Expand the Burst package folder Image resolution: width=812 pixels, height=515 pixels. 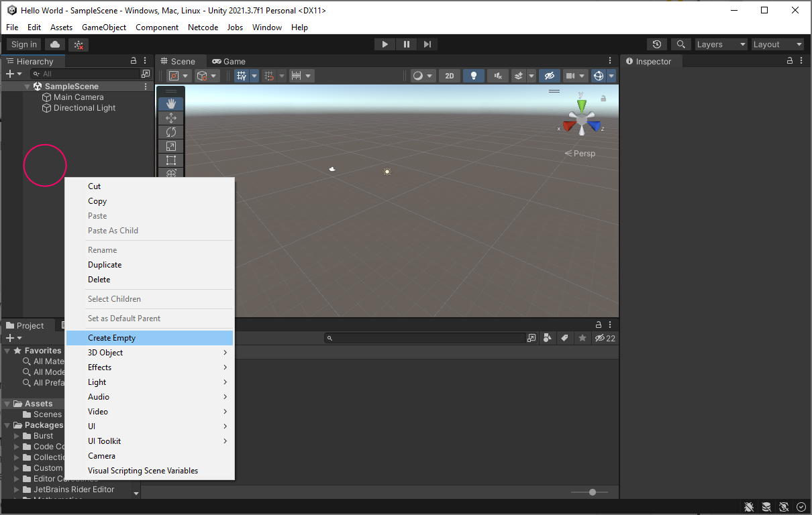[x=17, y=436]
